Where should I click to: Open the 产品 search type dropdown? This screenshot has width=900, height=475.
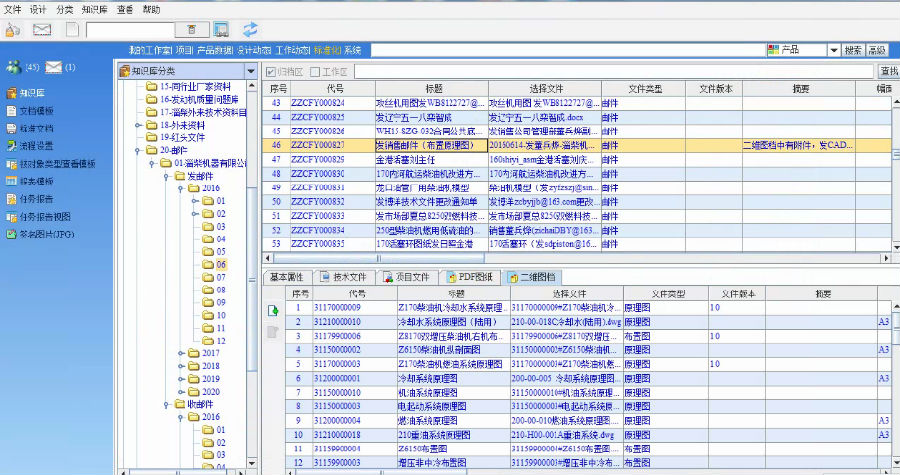click(832, 50)
